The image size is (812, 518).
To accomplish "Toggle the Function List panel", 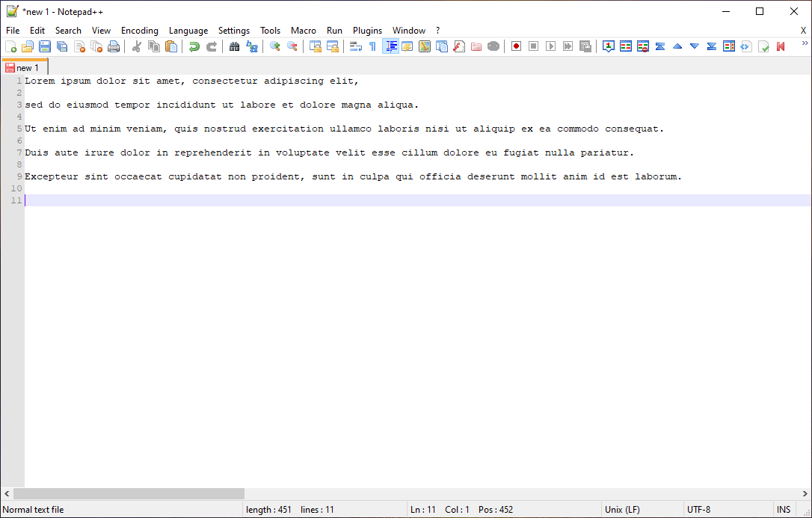I will (459, 46).
